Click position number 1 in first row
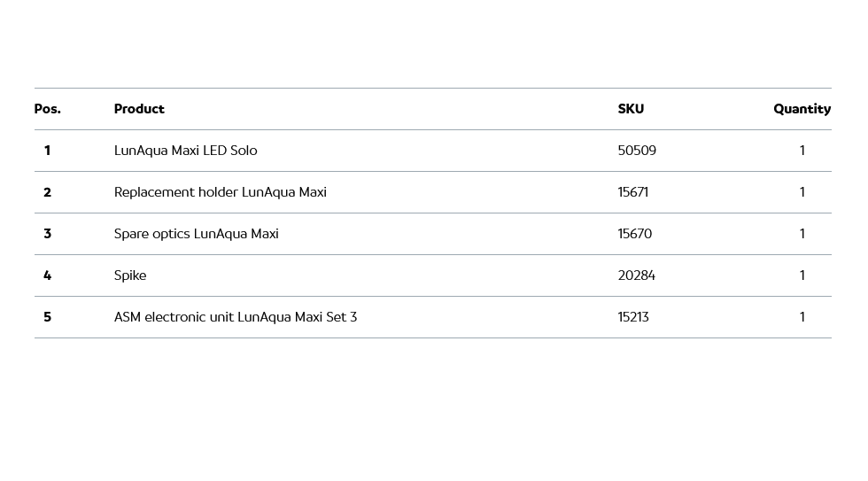This screenshot has width=868, height=481. (x=47, y=151)
